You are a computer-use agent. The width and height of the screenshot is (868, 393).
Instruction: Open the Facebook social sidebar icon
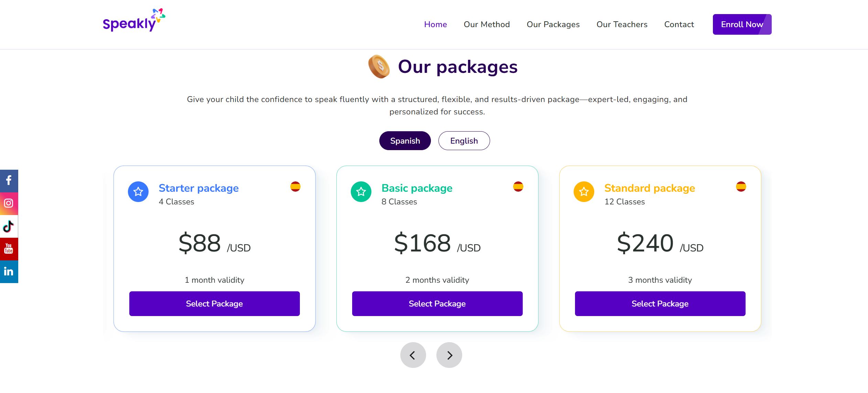click(9, 181)
